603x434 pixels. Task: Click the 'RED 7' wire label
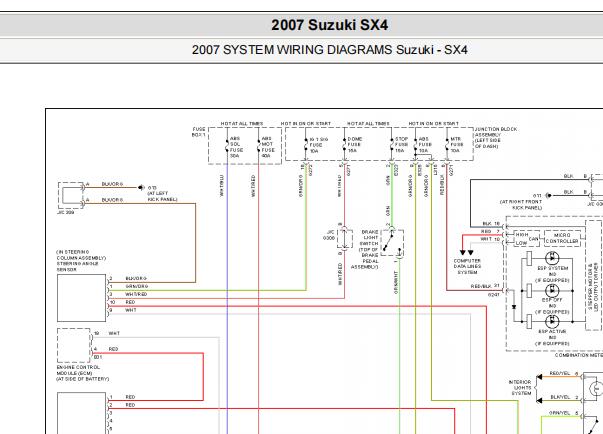490,231
